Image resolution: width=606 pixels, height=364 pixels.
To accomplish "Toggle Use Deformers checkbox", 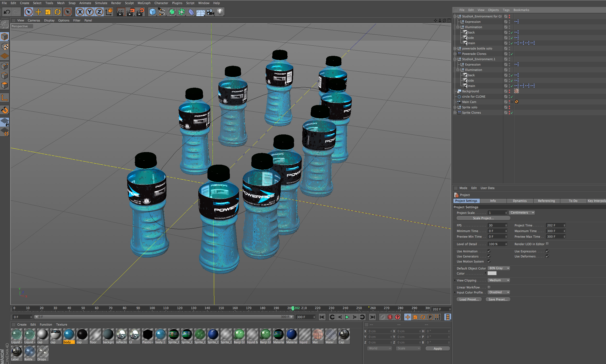I will coord(547,256).
